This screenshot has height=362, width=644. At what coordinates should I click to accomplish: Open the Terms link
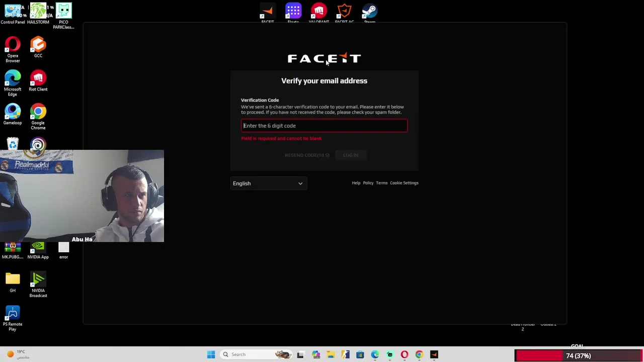(382, 183)
